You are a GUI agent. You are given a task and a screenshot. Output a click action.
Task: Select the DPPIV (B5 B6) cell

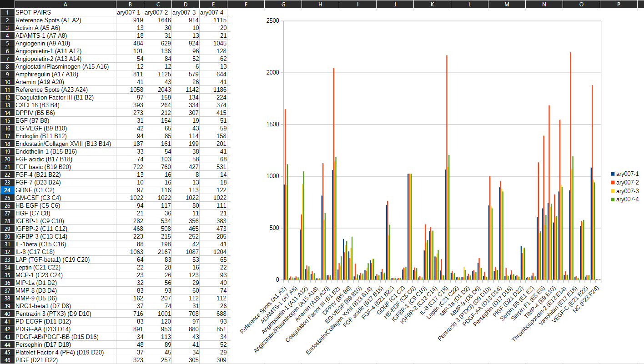tap(65, 113)
